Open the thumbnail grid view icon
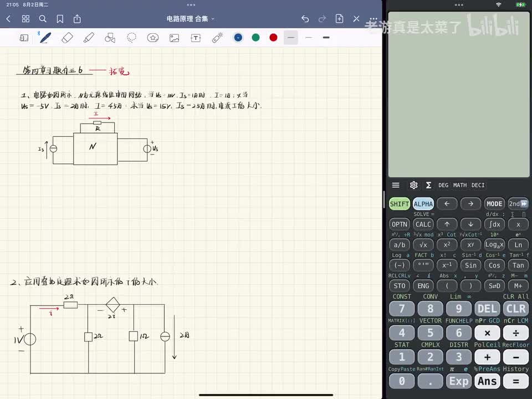The height and width of the screenshot is (399, 532). point(26,19)
